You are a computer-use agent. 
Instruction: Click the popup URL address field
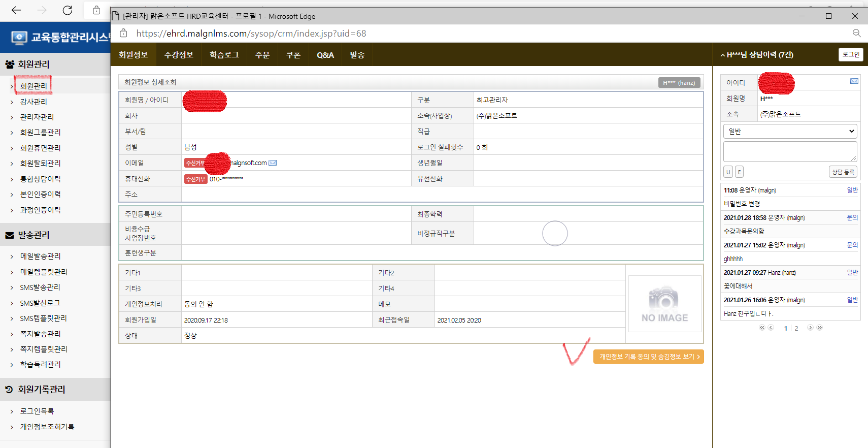pyautogui.click(x=251, y=34)
